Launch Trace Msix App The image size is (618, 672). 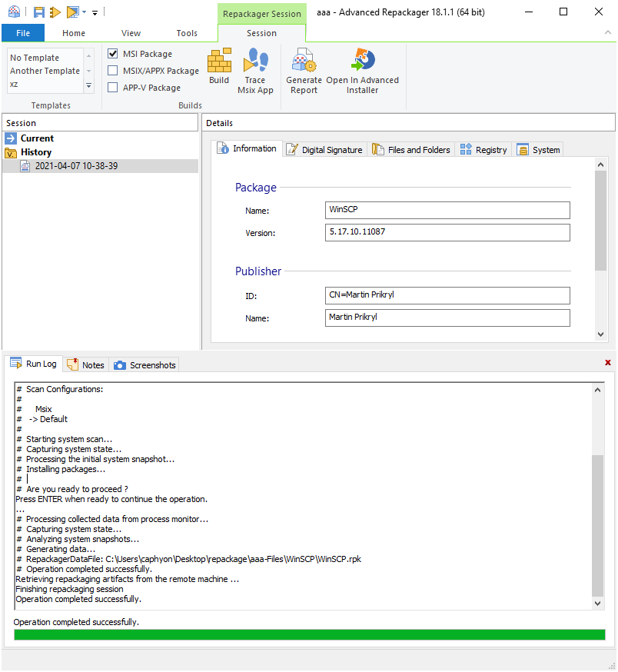click(255, 72)
